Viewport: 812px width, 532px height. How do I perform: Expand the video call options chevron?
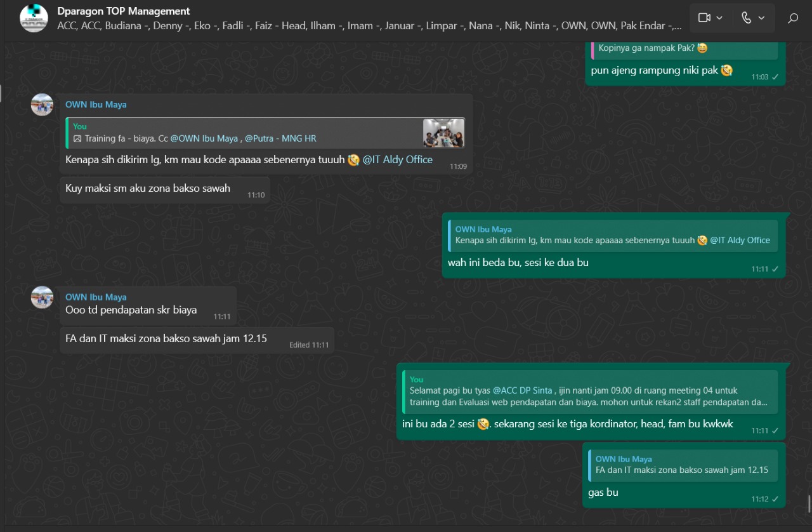point(719,18)
